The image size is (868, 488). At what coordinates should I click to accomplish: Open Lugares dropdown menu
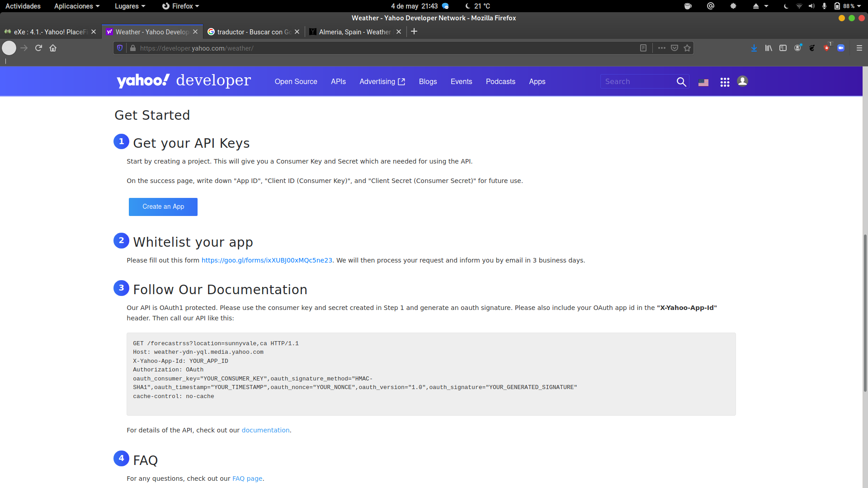click(130, 6)
